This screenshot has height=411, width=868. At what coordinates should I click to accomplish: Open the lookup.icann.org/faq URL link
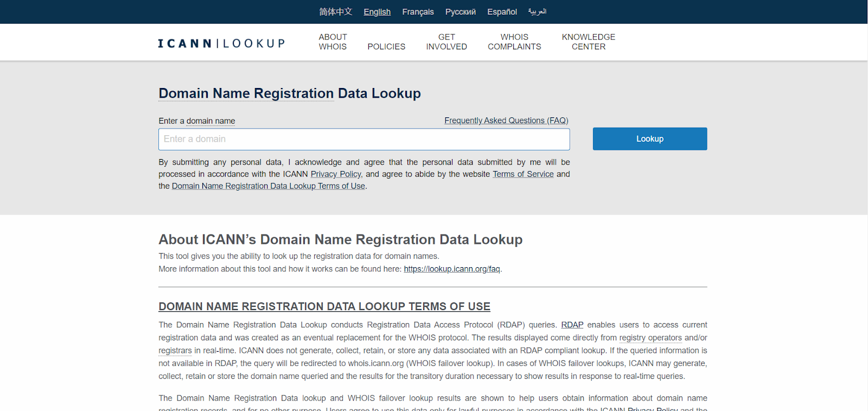coord(452,269)
